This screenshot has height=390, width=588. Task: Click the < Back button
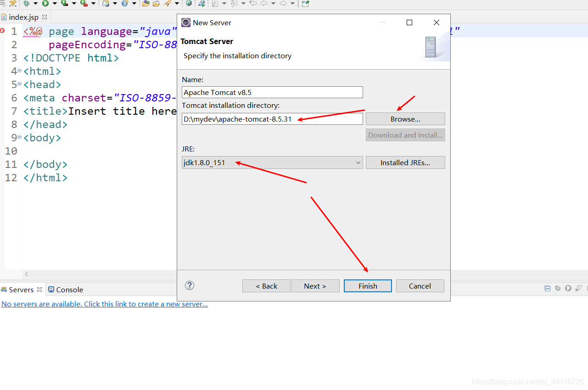[x=266, y=286]
